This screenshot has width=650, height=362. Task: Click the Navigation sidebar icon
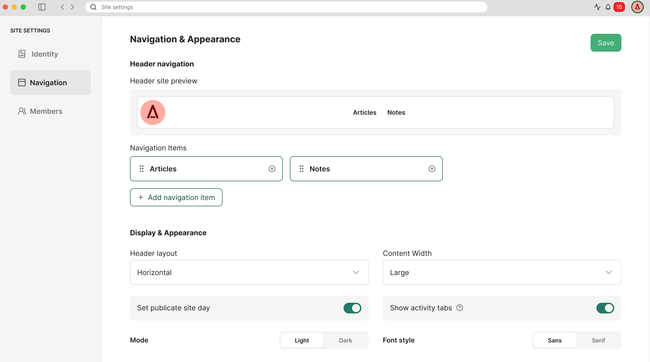coord(22,83)
